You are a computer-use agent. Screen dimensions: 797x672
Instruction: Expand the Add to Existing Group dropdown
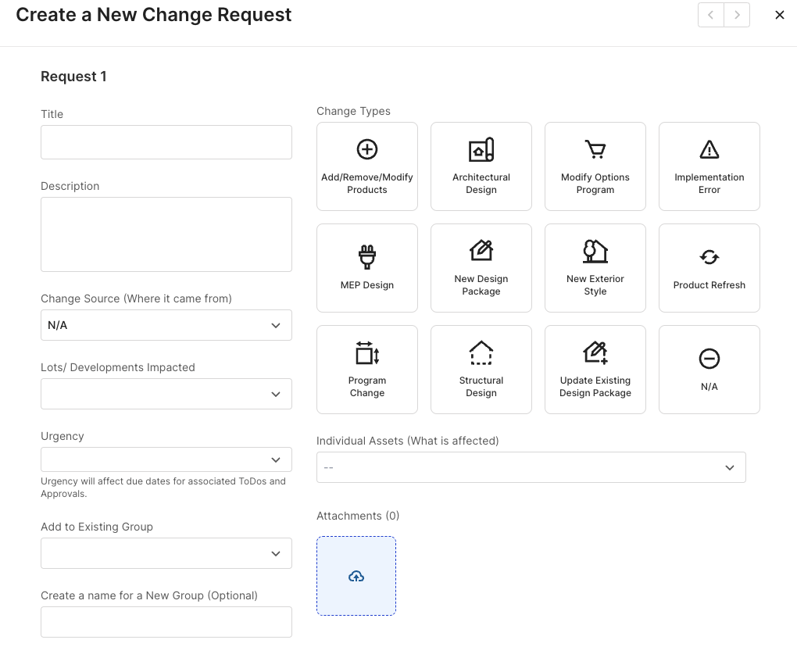[x=166, y=553]
